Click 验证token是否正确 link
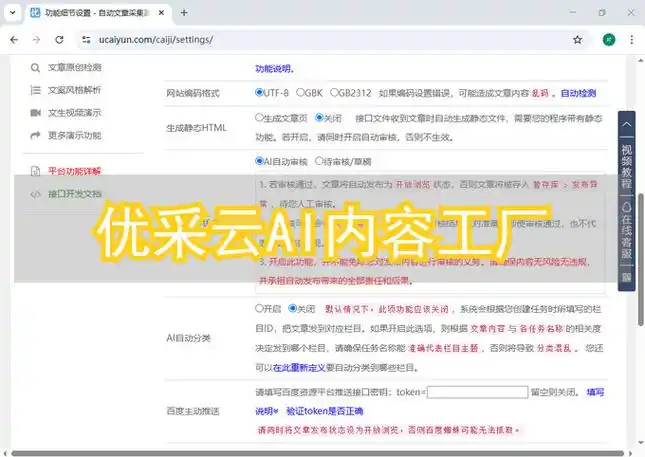The image size is (645, 457). click(x=325, y=411)
